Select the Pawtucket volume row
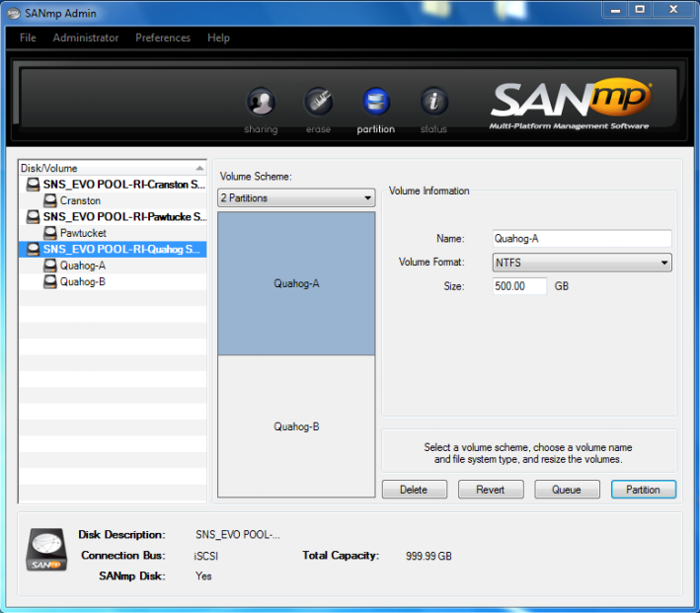 pos(113,233)
